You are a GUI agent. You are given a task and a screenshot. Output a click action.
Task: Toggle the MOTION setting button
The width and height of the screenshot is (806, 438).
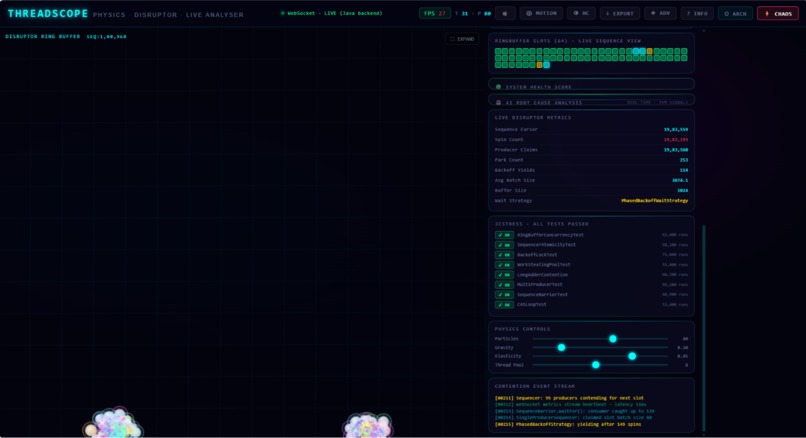[541, 13]
